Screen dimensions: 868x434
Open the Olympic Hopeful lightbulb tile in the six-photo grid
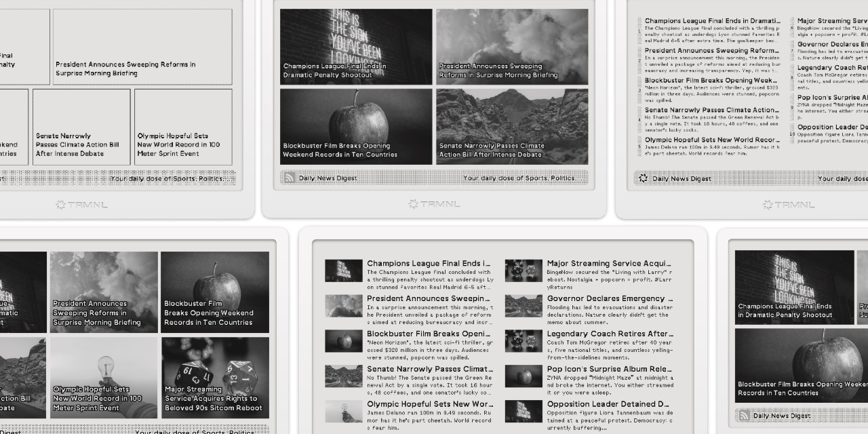pos(103,378)
